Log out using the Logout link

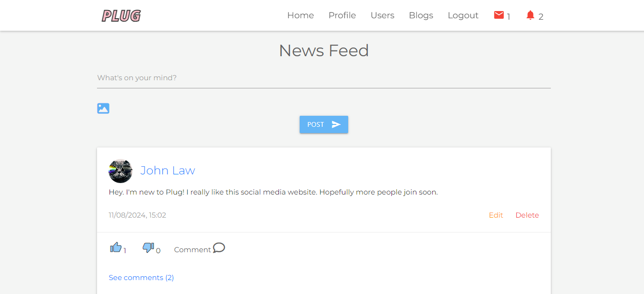463,15
